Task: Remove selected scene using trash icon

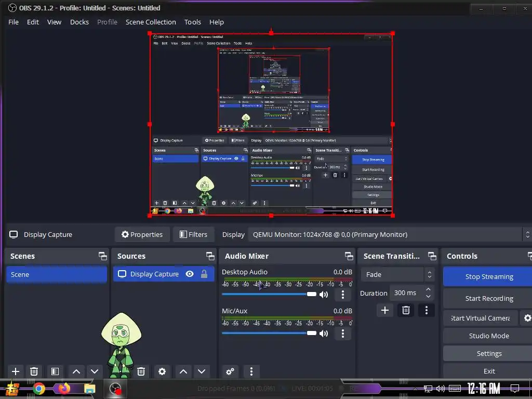Action: click(34, 371)
